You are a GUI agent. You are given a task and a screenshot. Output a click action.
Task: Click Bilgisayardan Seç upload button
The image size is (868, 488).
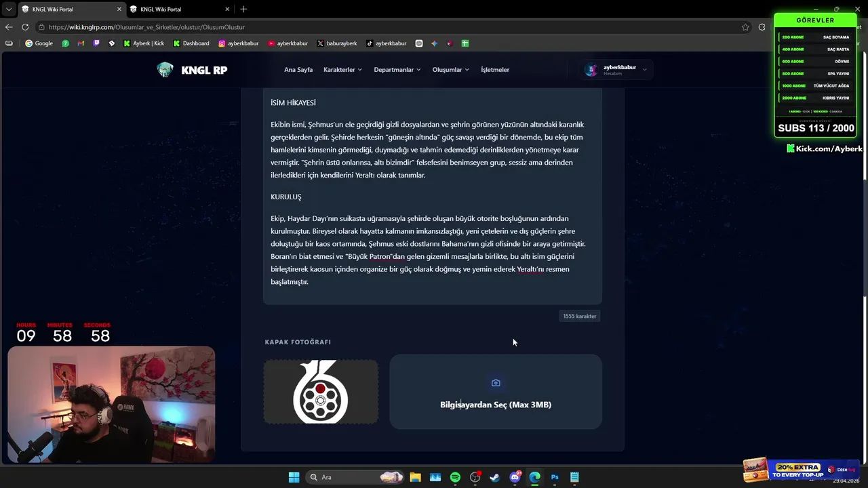pos(496,392)
